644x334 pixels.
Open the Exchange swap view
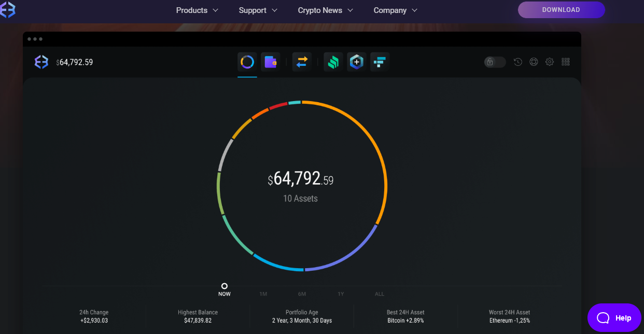[x=301, y=62]
